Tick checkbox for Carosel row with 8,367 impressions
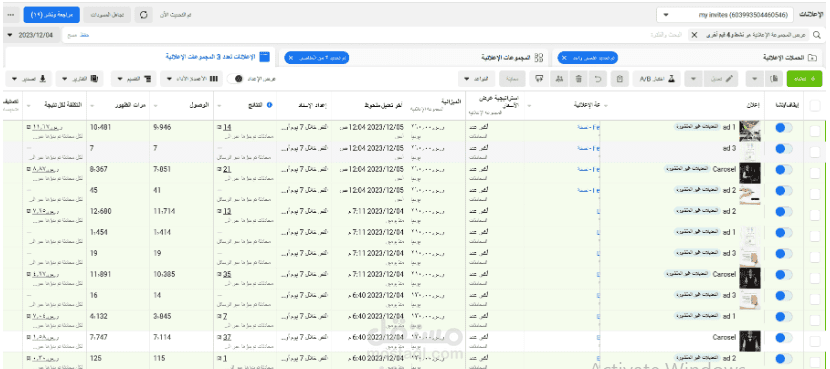This screenshot has width=830, height=369. (815, 173)
